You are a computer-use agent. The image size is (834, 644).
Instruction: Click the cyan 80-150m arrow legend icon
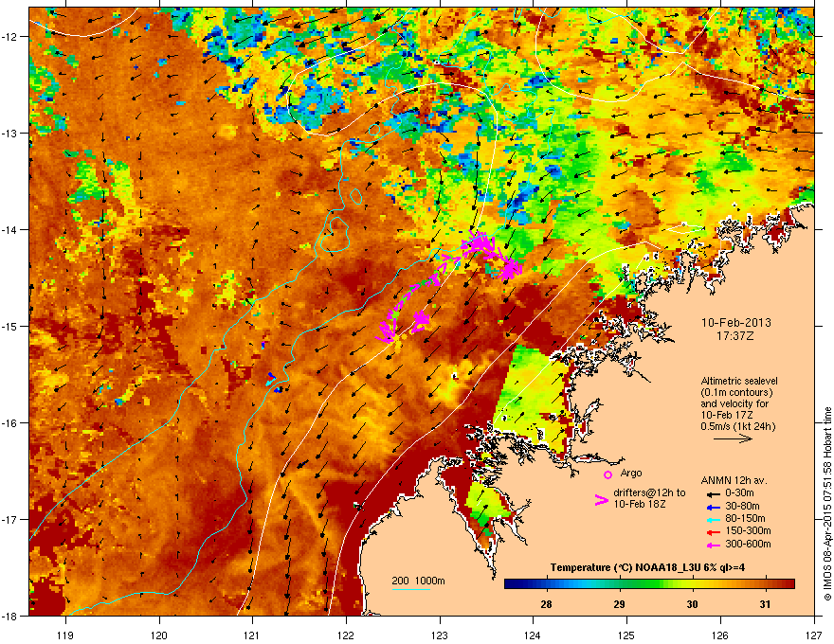(x=713, y=519)
